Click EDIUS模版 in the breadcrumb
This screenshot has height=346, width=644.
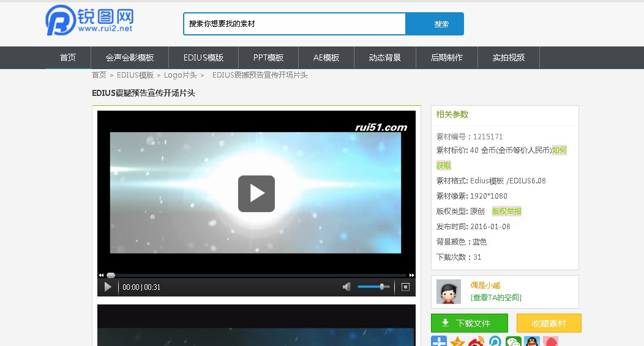tap(135, 75)
